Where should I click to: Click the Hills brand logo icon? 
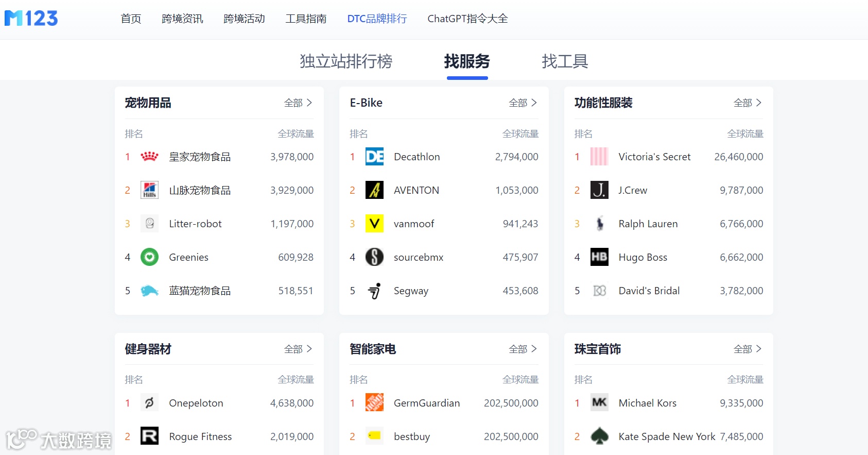pos(150,190)
